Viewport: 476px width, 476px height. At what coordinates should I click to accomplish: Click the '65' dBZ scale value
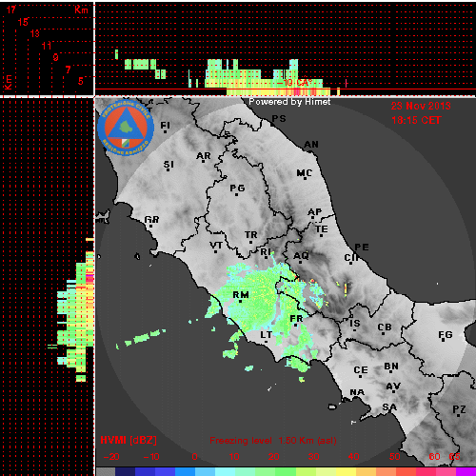pos(454,457)
